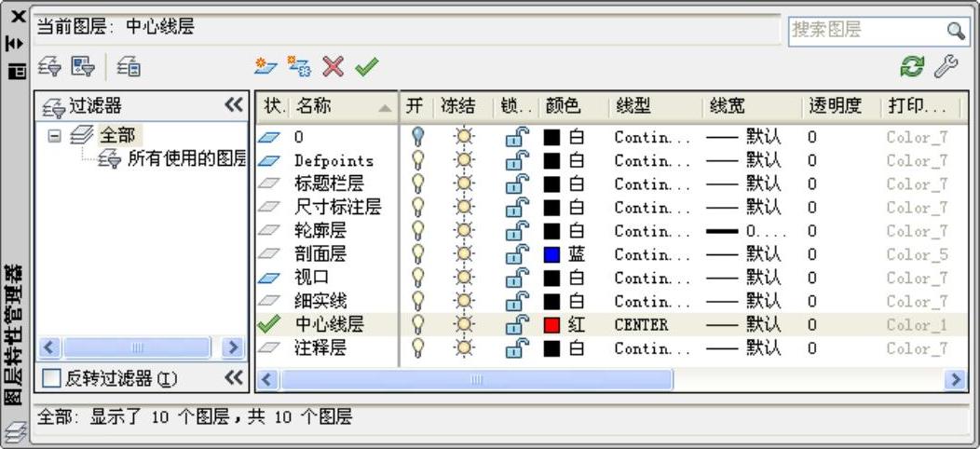The width and height of the screenshot is (980, 449).
Task: Click the 搜索图层 search field
Action: (x=864, y=30)
